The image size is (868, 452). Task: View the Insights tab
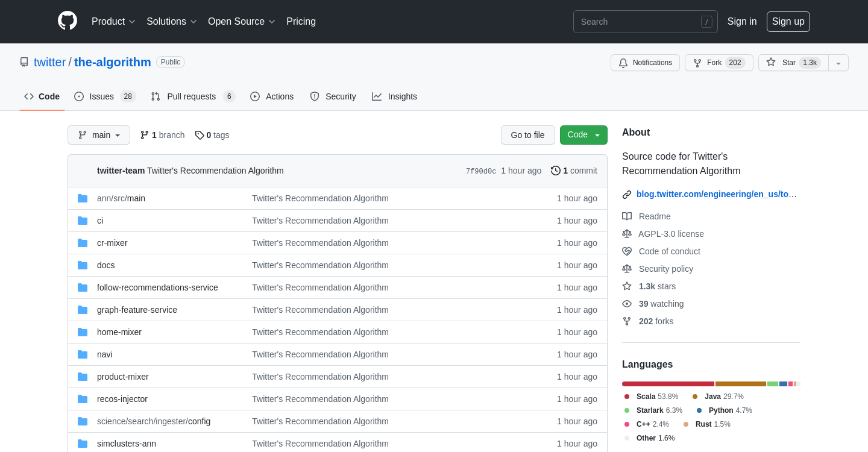(x=394, y=96)
